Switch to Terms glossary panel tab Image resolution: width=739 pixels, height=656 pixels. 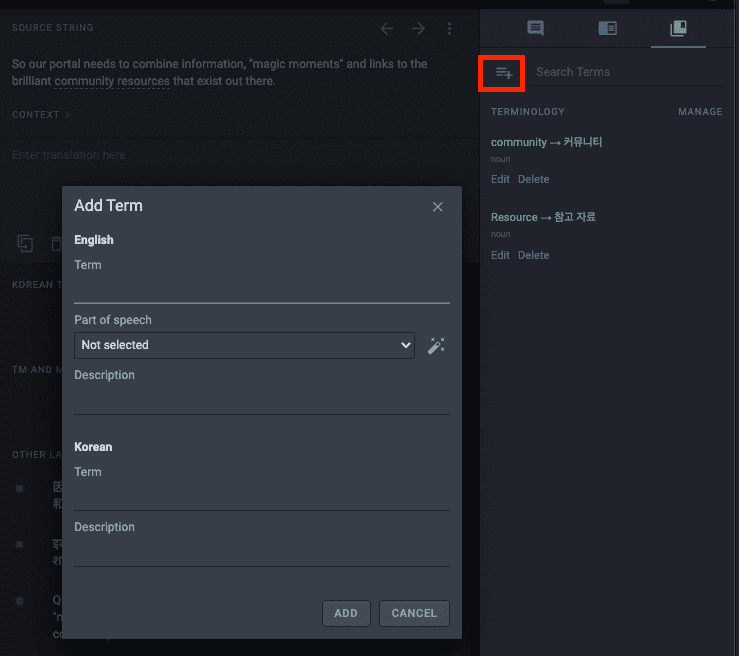tap(678, 28)
